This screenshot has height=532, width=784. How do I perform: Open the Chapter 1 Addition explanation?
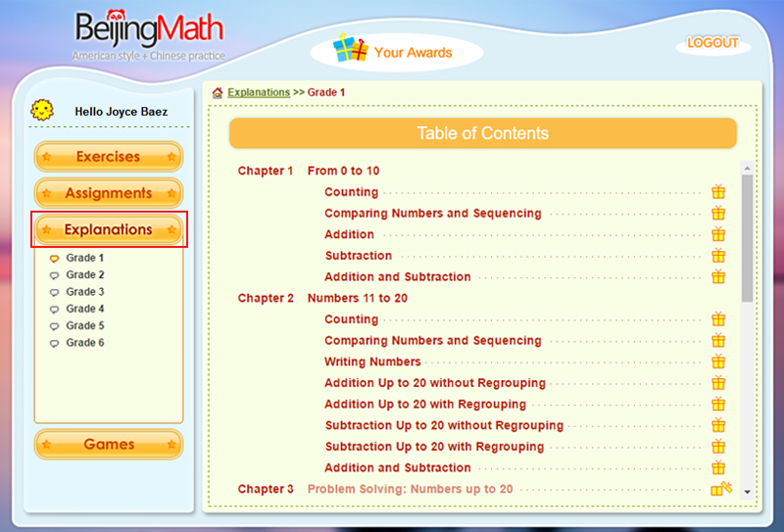click(x=349, y=234)
